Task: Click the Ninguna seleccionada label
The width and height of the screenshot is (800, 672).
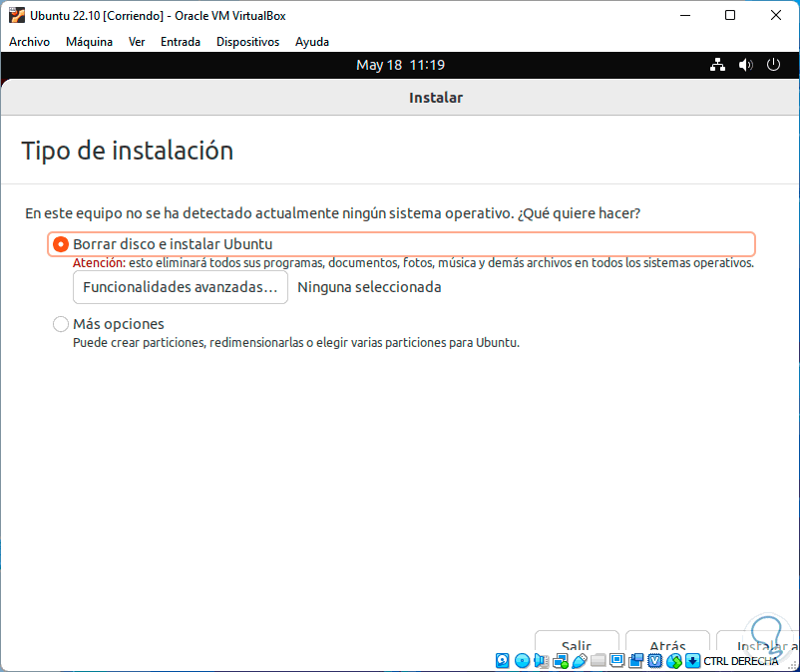Action: (369, 287)
